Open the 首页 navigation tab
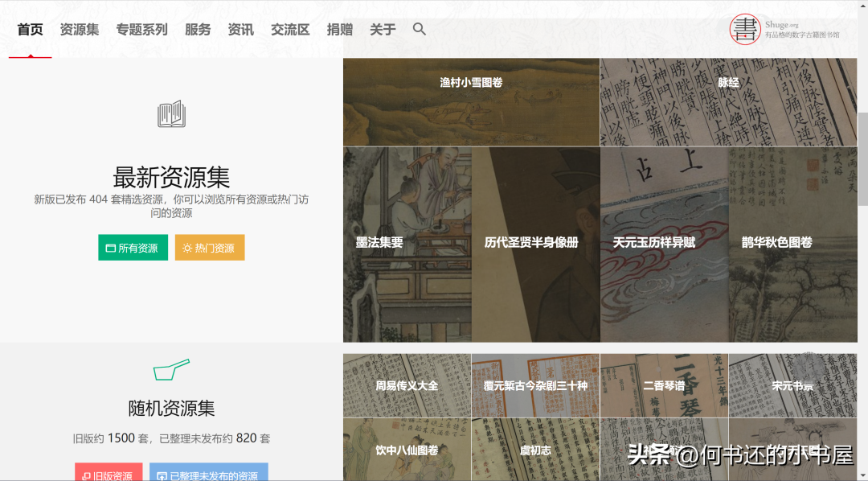Image resolution: width=868 pixels, height=481 pixels. pos(30,30)
